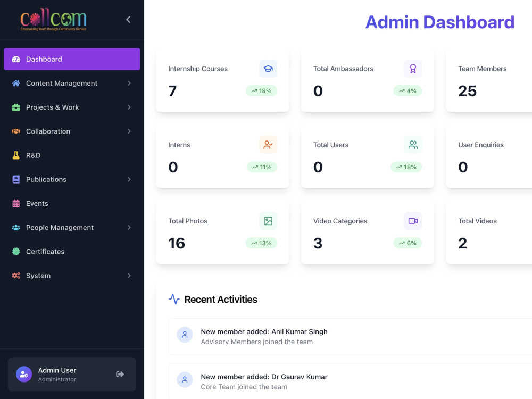Click the R&D flask icon
This screenshot has width=532, height=399.
[16, 155]
